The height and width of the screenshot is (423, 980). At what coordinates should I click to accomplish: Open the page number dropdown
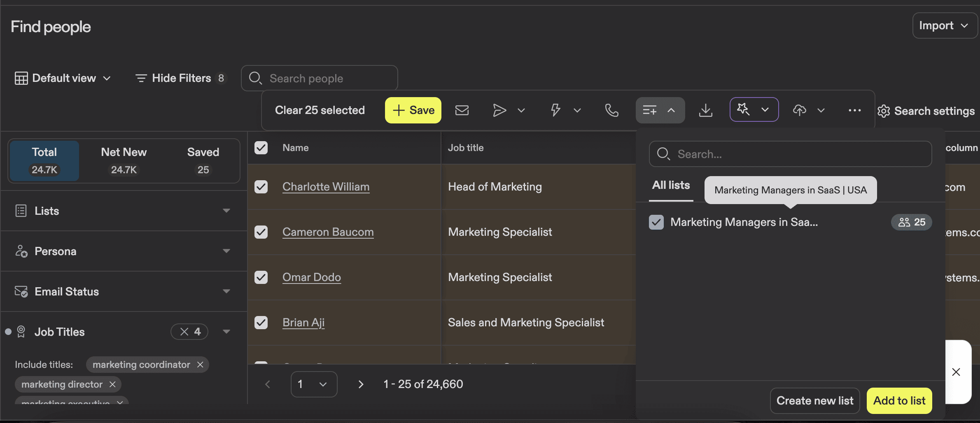pos(314,384)
